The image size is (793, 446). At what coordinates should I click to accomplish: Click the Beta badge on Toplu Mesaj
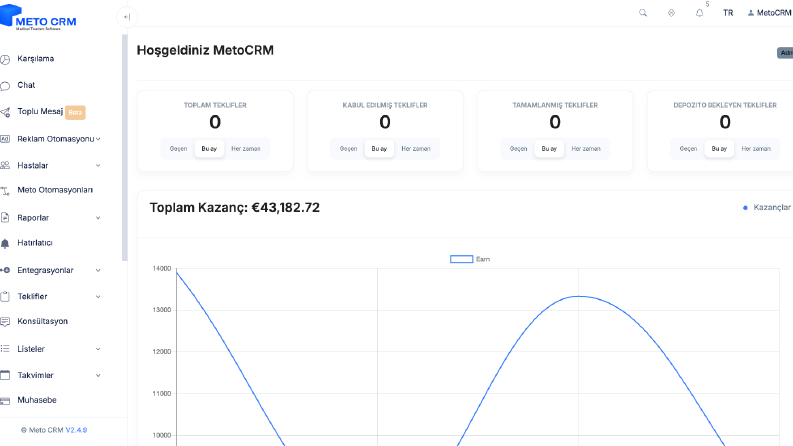75,112
